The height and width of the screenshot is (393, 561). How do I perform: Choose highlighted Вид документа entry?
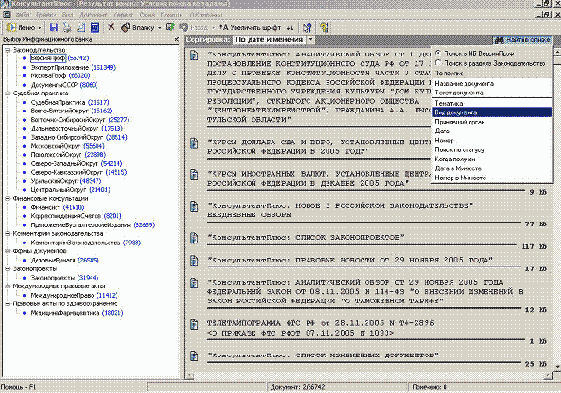pyautogui.click(x=492, y=112)
